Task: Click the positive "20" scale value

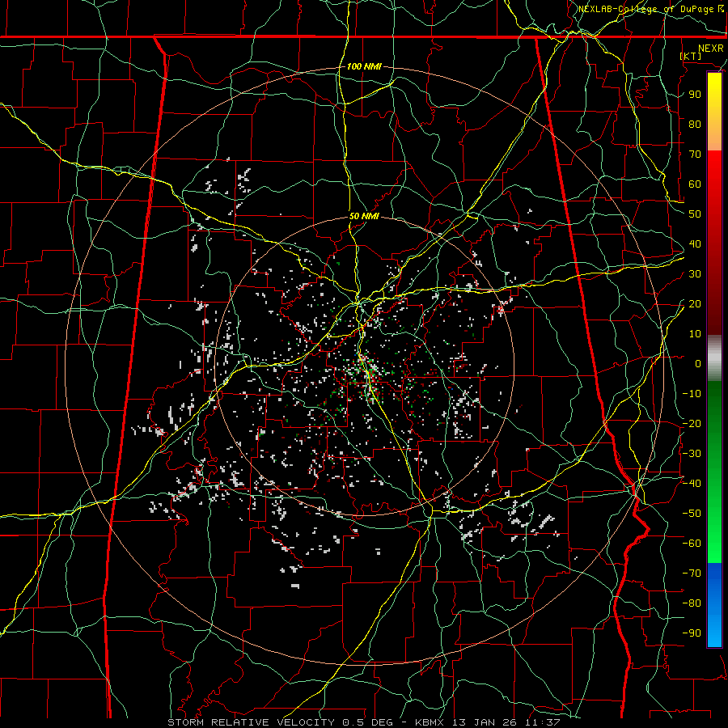Action: point(695,303)
